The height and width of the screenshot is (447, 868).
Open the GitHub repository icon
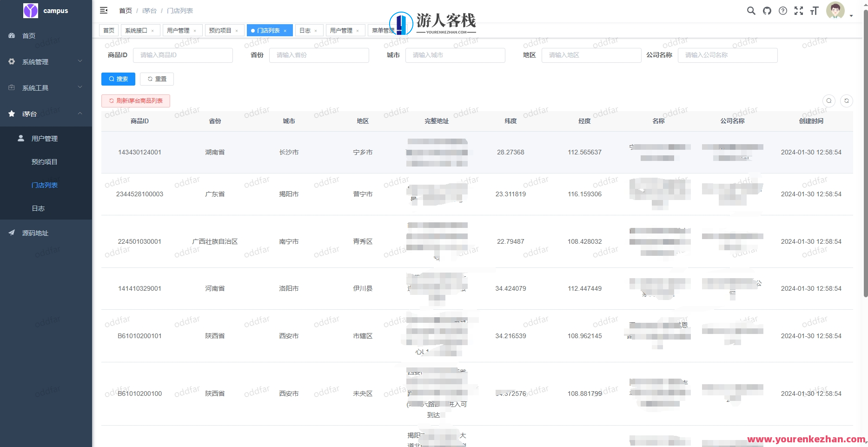click(x=767, y=11)
